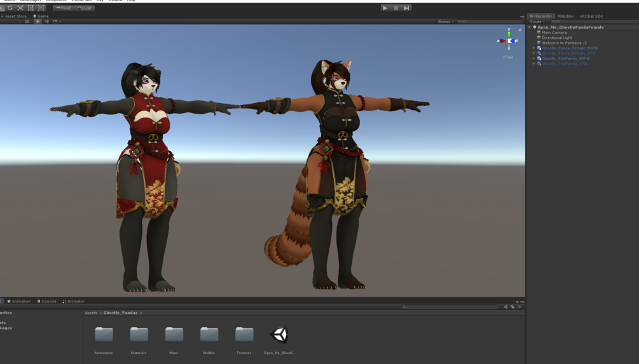Expand Ghostly_RedPanda_NSFW prefab
The image size is (639, 364).
(x=534, y=58)
